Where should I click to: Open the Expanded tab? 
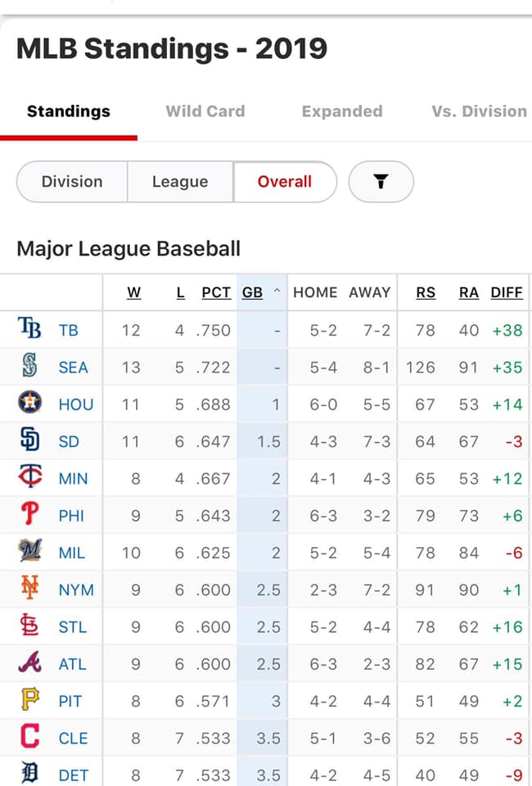click(x=342, y=111)
